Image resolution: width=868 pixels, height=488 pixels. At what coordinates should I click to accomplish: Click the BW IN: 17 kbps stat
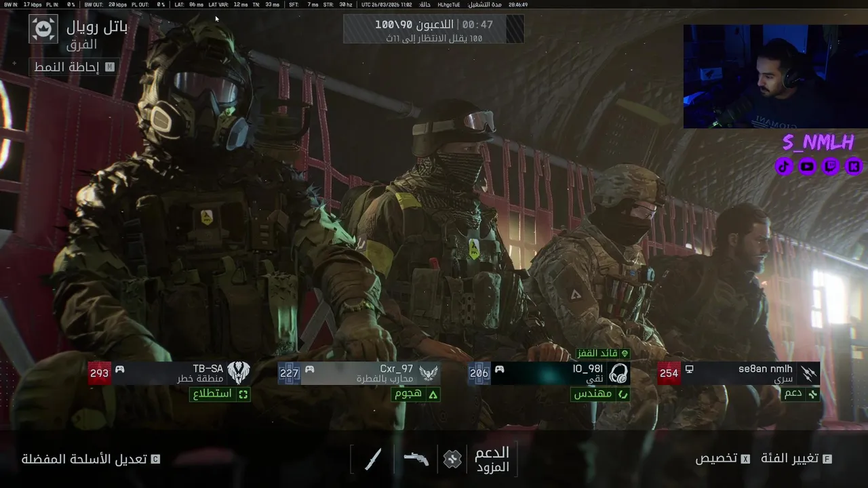click(22, 4)
